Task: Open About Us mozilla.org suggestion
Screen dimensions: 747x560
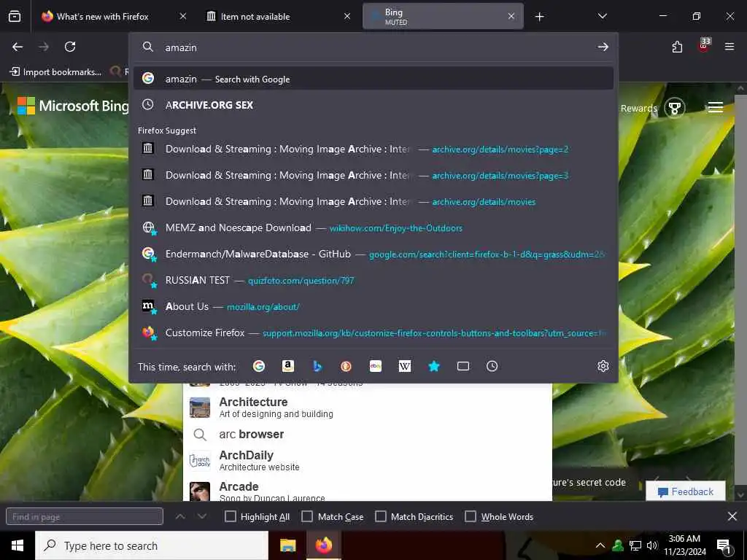Action: click(x=373, y=306)
